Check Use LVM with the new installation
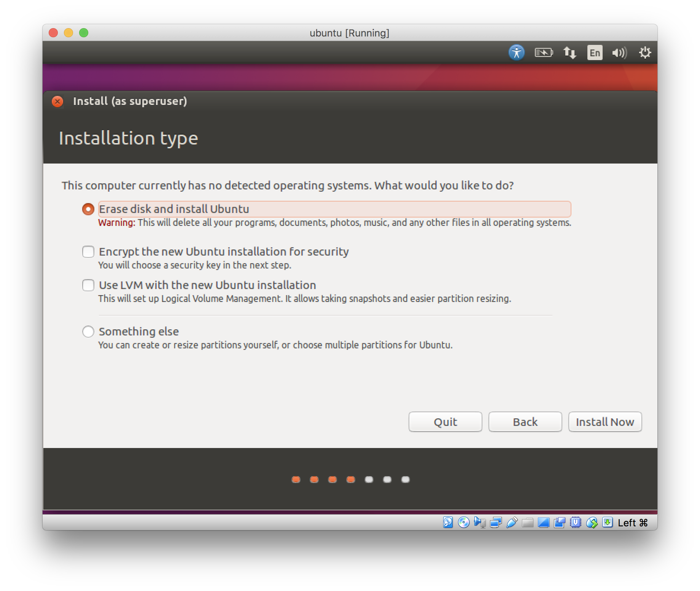This screenshot has height=591, width=700. coord(88,285)
